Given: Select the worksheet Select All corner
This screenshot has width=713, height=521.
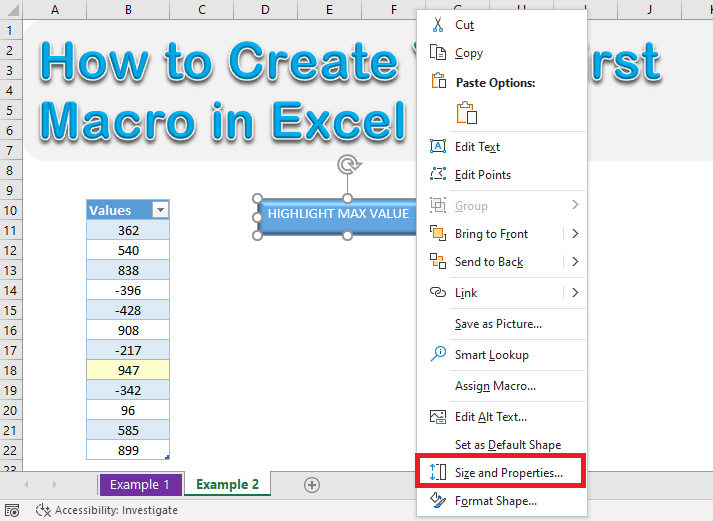Looking at the screenshot, I should point(11,10).
